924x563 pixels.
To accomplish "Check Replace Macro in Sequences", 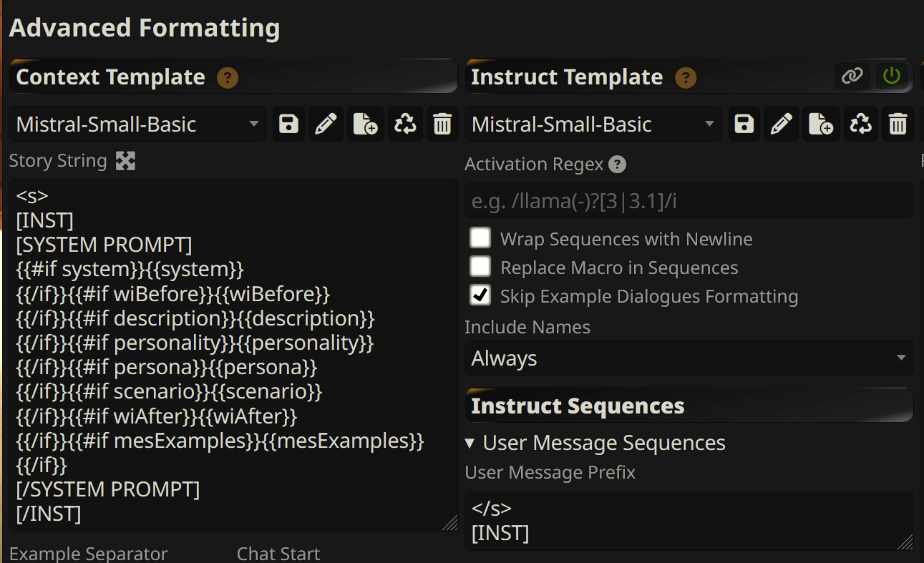I will (480, 267).
